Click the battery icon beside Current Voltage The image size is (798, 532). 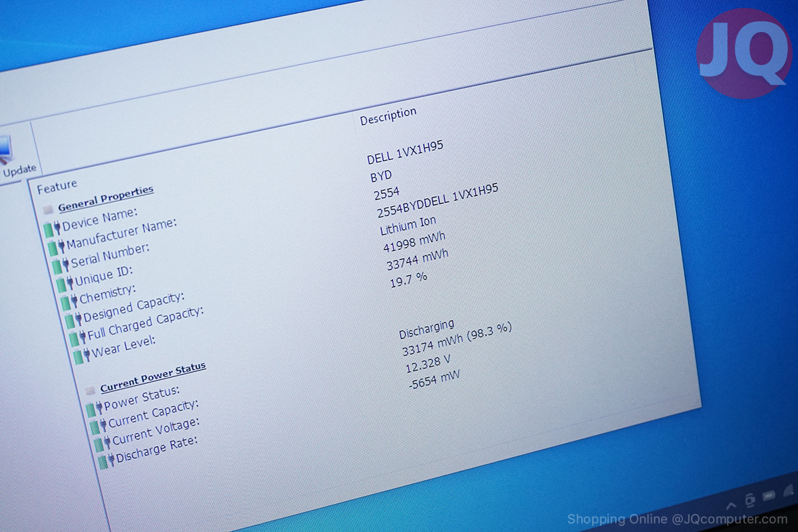[x=102, y=443]
